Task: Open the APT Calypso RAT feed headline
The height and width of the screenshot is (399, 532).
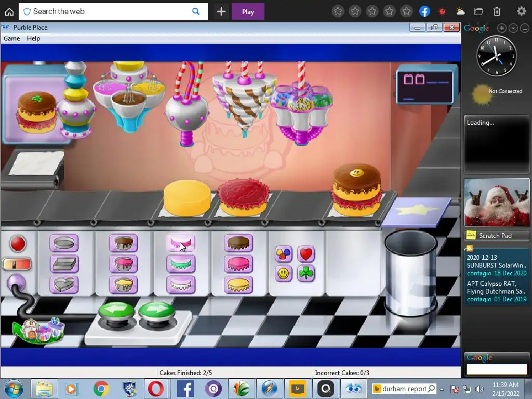Action: pyautogui.click(x=496, y=287)
